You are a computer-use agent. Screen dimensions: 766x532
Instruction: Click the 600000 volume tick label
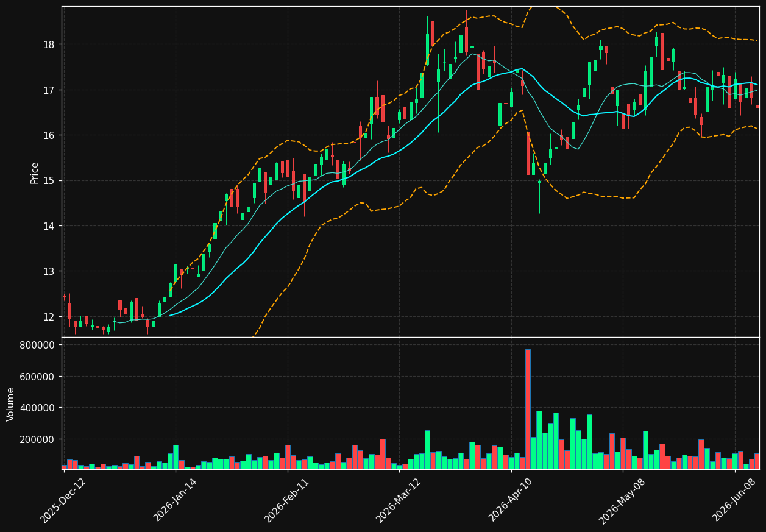click(38, 377)
